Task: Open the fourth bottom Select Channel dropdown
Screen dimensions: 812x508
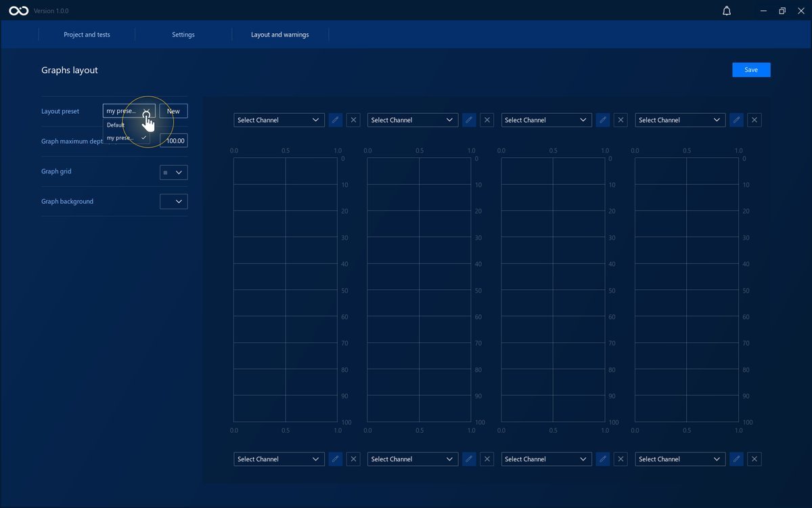Action: [x=680, y=459]
